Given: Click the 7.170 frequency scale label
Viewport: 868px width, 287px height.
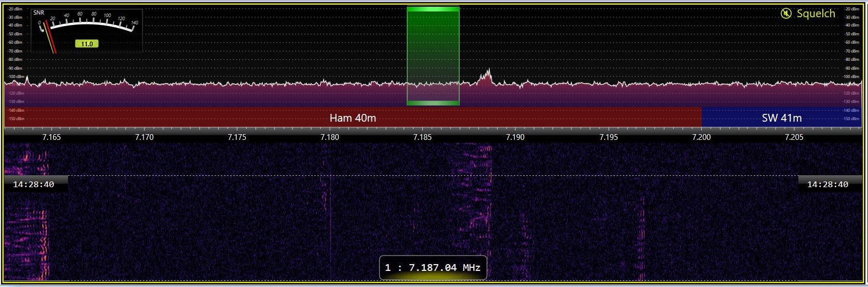Looking at the screenshot, I should coord(144,137).
